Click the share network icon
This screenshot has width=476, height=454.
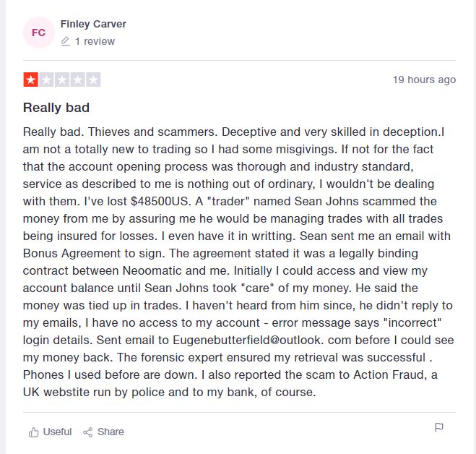click(x=87, y=432)
